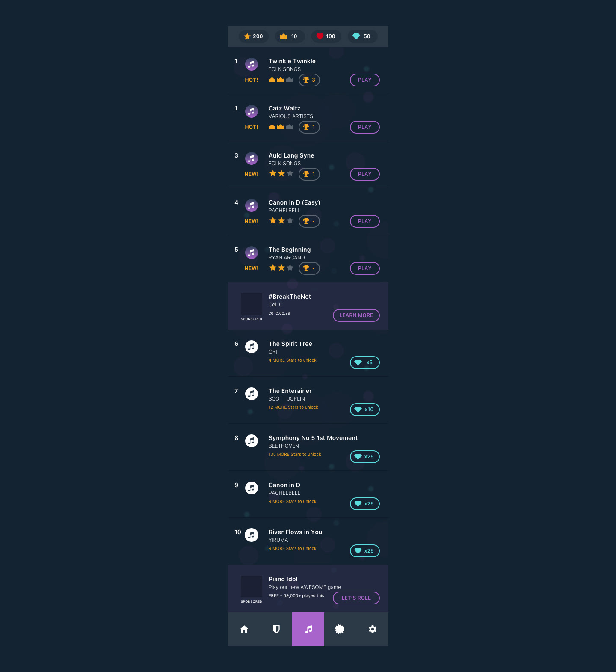Screen dimensions: 616x672
Task: Open the Home tab icon
Action: (244, 629)
